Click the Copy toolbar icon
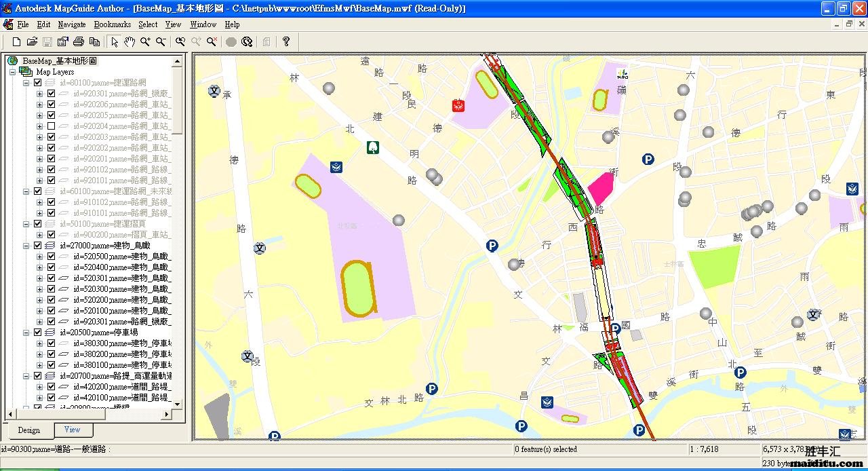This screenshot has width=868, height=471. pos(94,42)
